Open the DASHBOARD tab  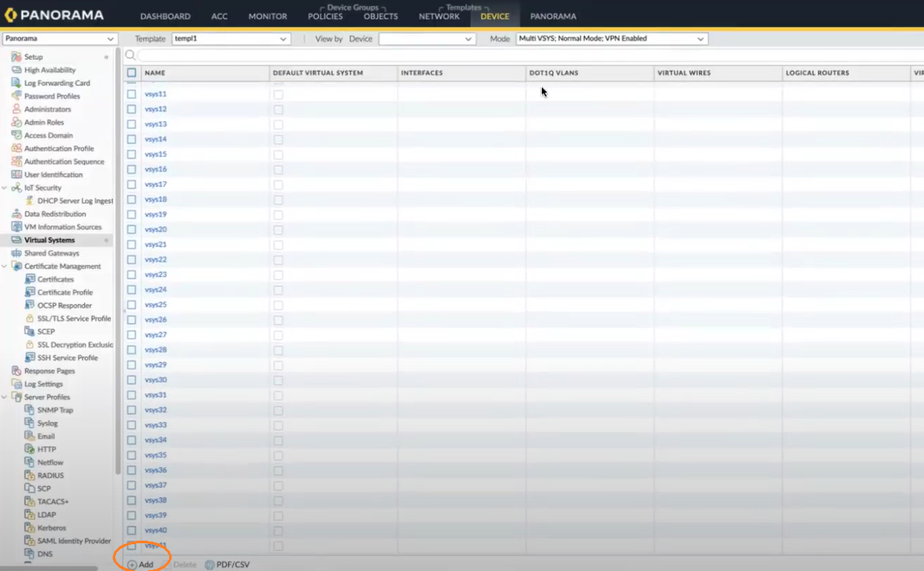coord(166,16)
